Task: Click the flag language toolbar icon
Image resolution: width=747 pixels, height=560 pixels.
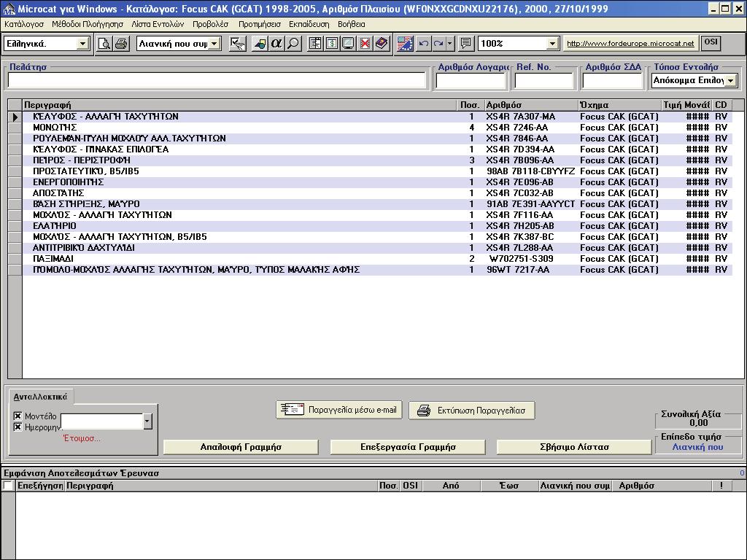Action: 405,44
